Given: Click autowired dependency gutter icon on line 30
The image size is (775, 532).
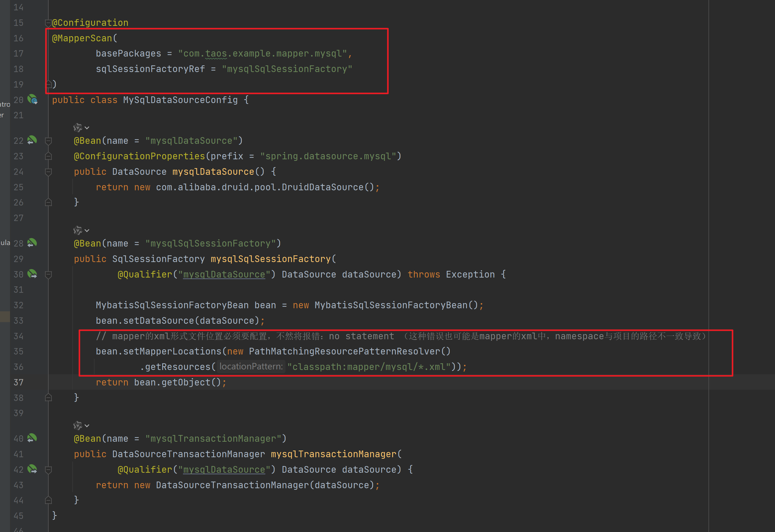Looking at the screenshot, I should click(x=32, y=274).
